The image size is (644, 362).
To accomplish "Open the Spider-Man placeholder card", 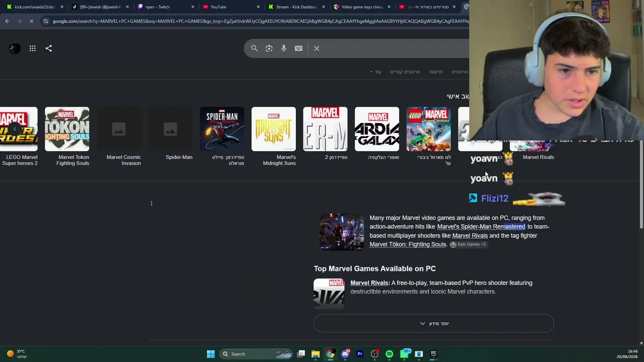I will pyautogui.click(x=171, y=134).
